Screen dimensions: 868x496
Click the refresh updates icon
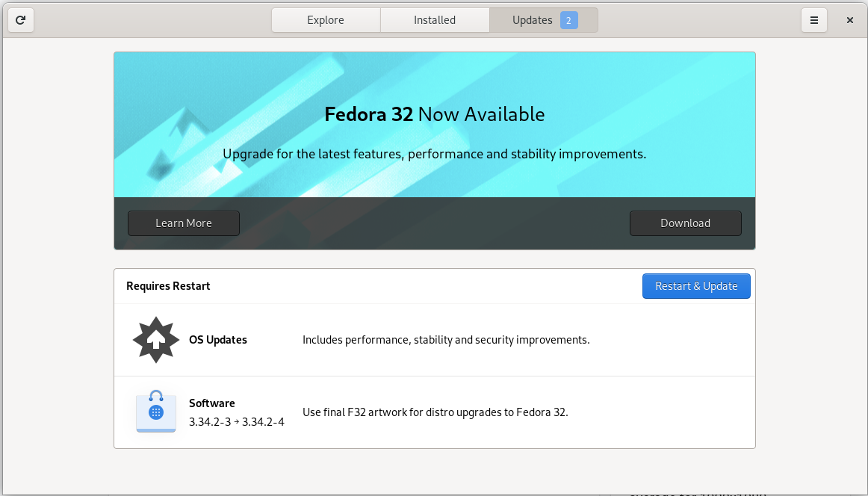20,20
